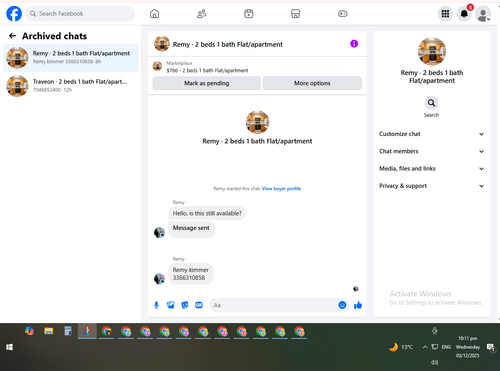Open File Explorer from taskbar
The image size is (500, 371).
pos(49,331)
